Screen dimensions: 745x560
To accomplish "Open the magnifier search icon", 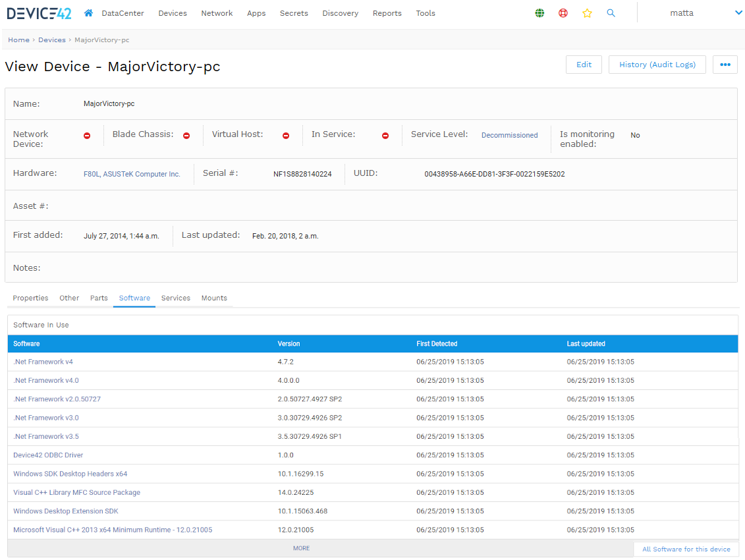I will (611, 13).
